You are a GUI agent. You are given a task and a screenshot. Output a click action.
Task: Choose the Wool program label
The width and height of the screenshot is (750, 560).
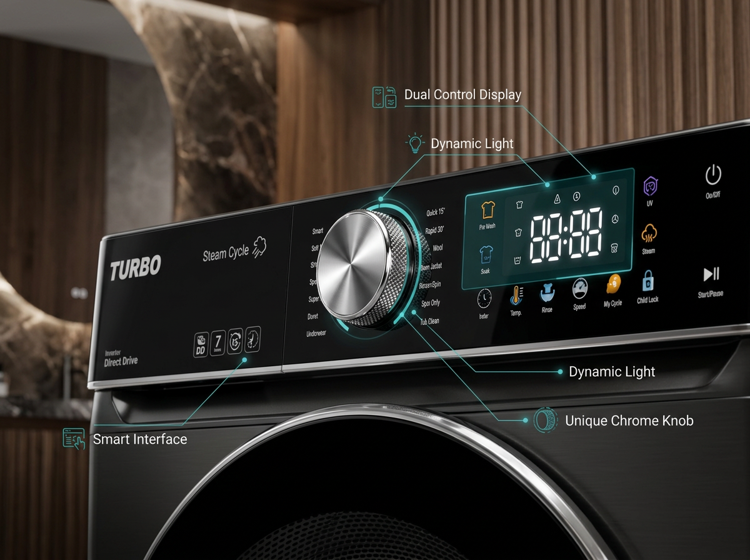click(438, 248)
